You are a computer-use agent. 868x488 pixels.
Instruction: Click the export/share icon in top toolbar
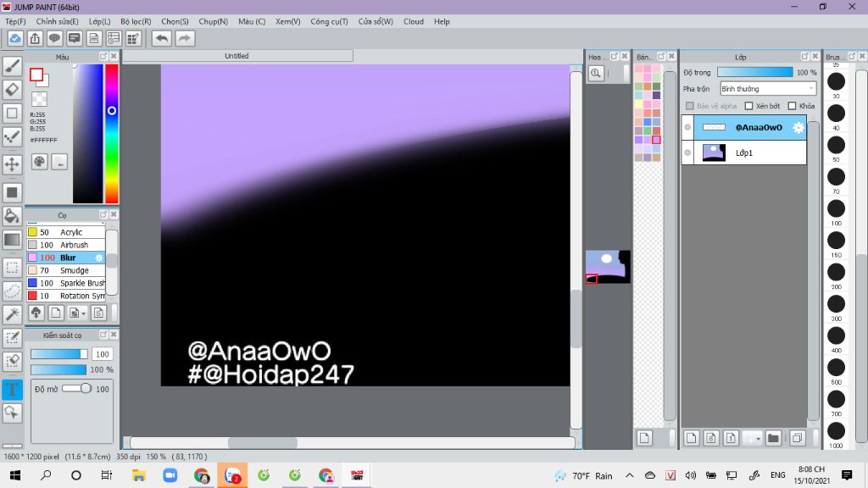click(35, 39)
